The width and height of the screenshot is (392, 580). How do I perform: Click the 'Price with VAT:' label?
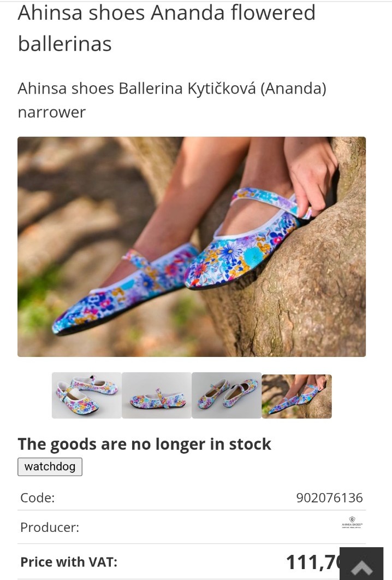(x=69, y=562)
